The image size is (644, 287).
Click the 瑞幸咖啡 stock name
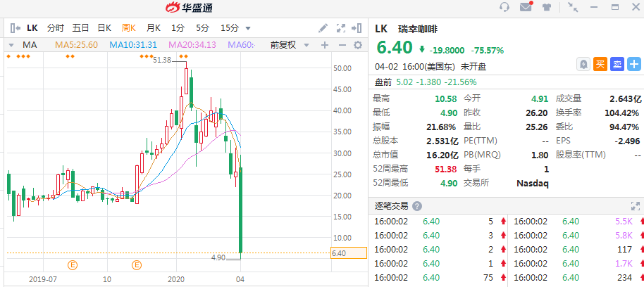pyautogui.click(x=418, y=29)
